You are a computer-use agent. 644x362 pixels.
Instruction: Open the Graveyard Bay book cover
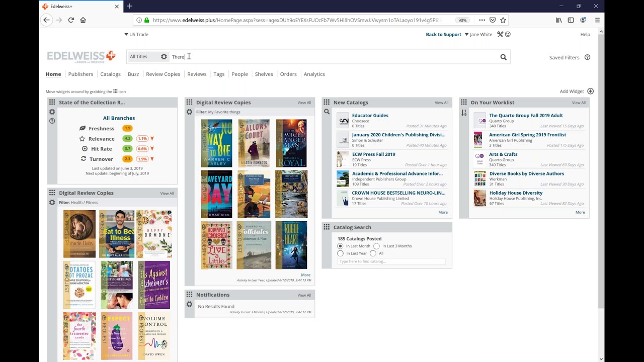click(x=217, y=195)
